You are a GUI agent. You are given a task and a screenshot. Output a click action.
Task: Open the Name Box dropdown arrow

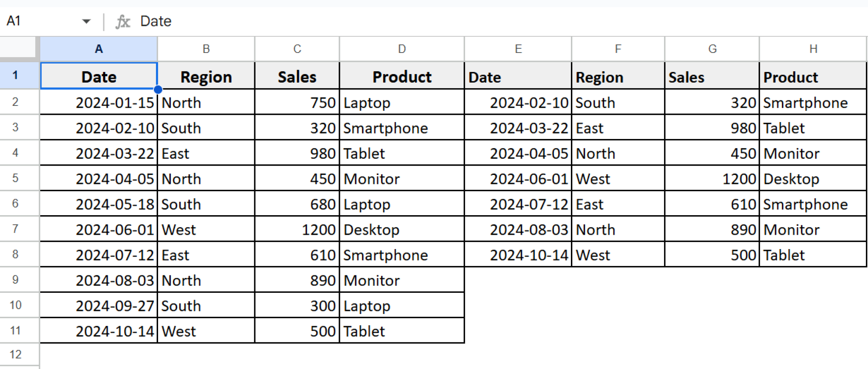coord(87,21)
